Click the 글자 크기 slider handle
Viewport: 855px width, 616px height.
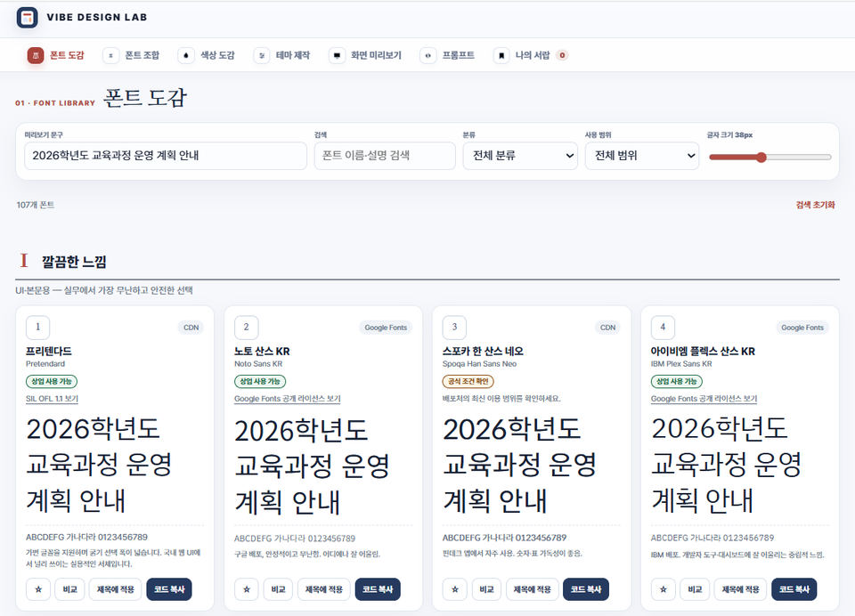(x=761, y=157)
